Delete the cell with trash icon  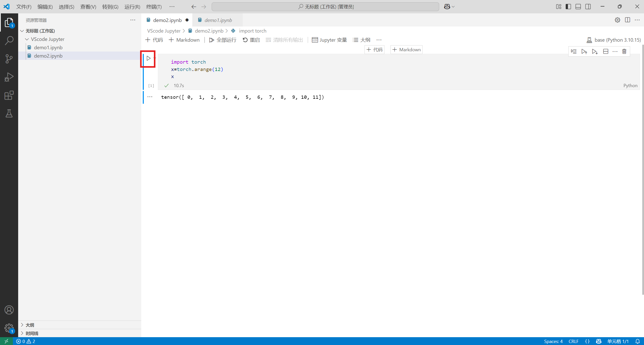624,52
